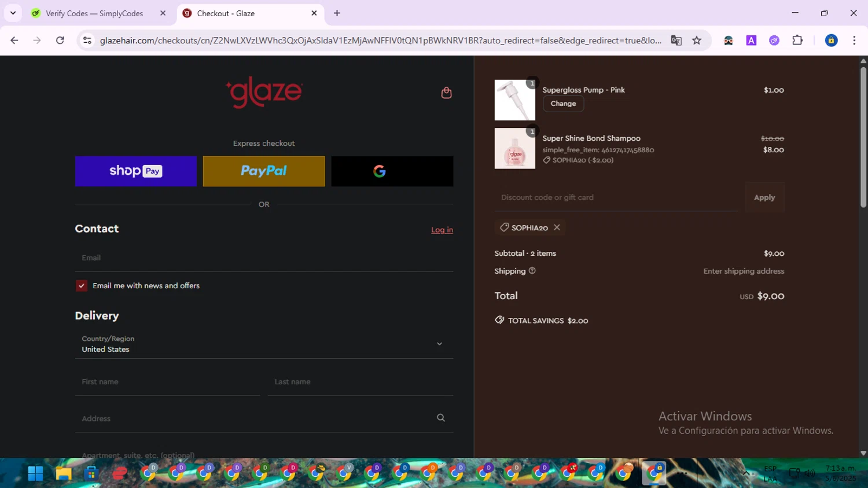This screenshot has height=488, width=868.
Task: Click the network icon in system tray
Action: coord(795,474)
